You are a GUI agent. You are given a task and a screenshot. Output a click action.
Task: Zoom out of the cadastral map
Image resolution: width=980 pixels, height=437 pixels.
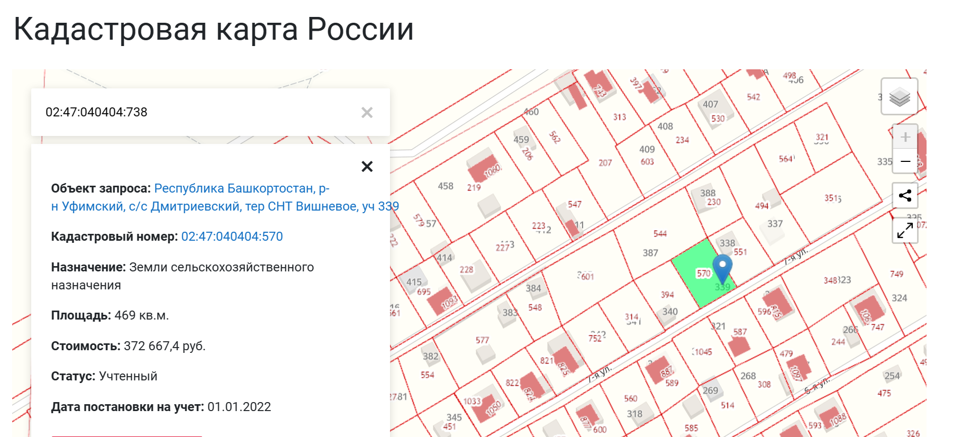pyautogui.click(x=905, y=161)
